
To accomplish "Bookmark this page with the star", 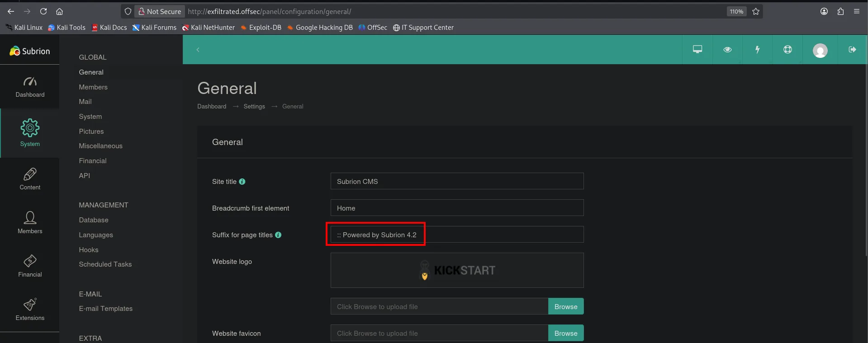I will pyautogui.click(x=756, y=11).
